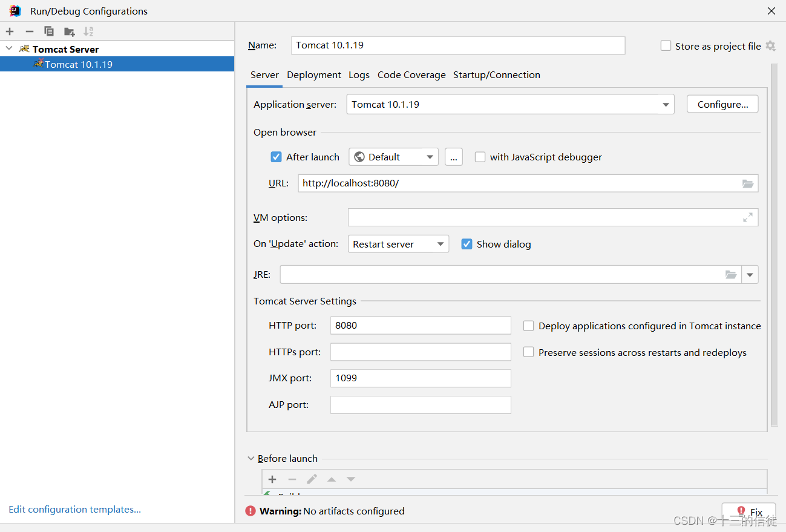
Task: Open Edit configuration templates link
Action: [74, 510]
